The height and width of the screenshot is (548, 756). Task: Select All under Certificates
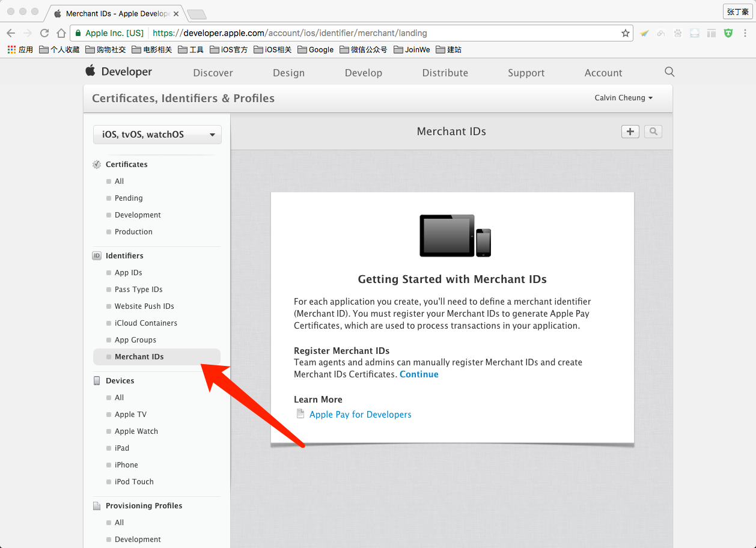tap(119, 181)
